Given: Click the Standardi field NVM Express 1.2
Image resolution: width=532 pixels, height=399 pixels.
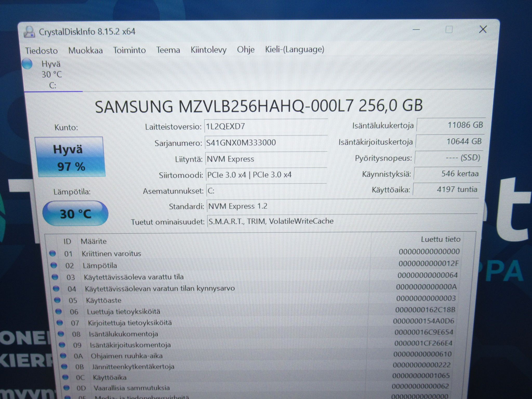Looking at the screenshot, I should pos(343,206).
